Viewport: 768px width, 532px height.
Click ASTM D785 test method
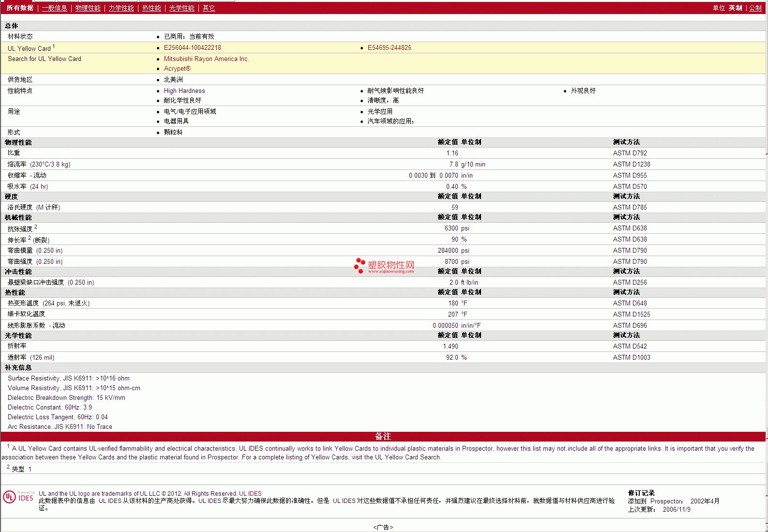(x=630, y=208)
